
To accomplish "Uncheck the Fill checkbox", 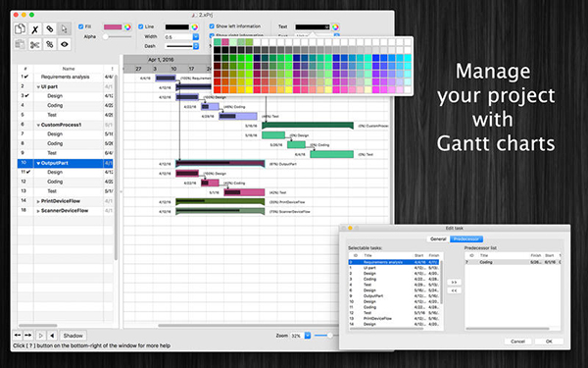I will click(80, 26).
